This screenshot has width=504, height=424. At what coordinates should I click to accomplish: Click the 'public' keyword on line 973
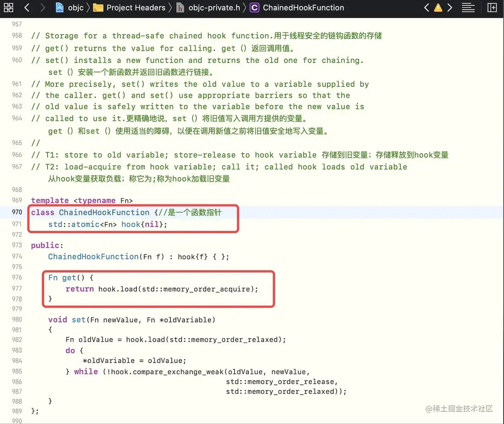(45, 245)
